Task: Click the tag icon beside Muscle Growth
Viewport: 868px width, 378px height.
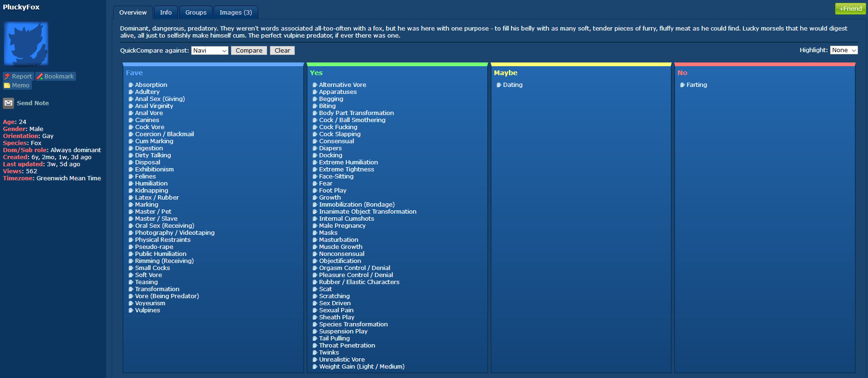Action: (x=315, y=247)
